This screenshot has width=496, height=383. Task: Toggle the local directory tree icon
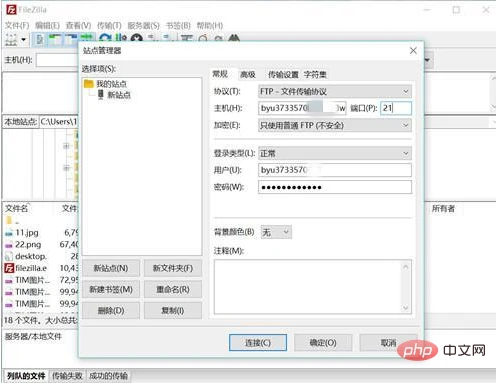pyautogui.click(x=55, y=40)
